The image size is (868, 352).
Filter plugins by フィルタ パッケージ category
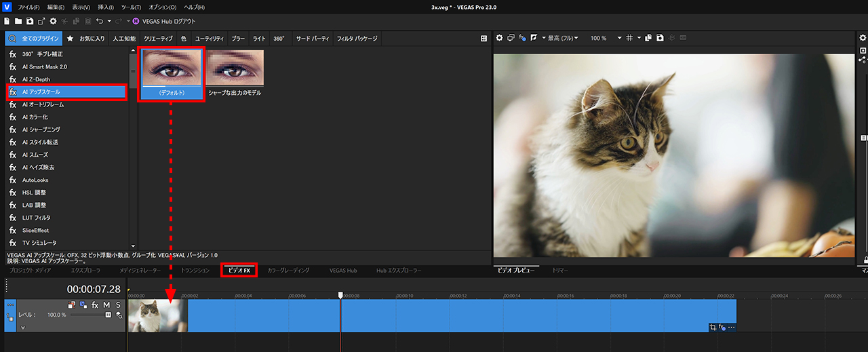pos(357,39)
